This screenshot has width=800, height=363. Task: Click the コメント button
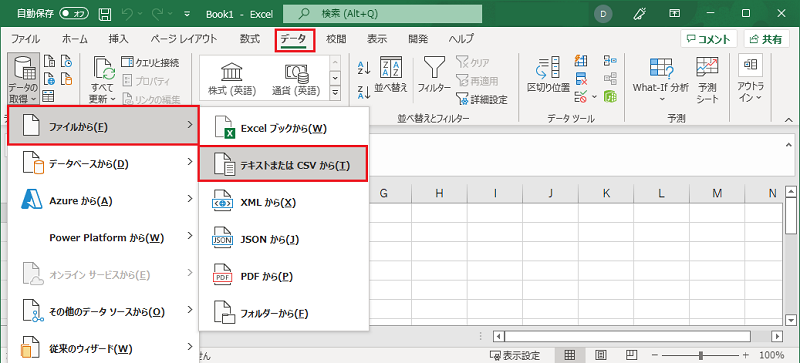coord(709,39)
